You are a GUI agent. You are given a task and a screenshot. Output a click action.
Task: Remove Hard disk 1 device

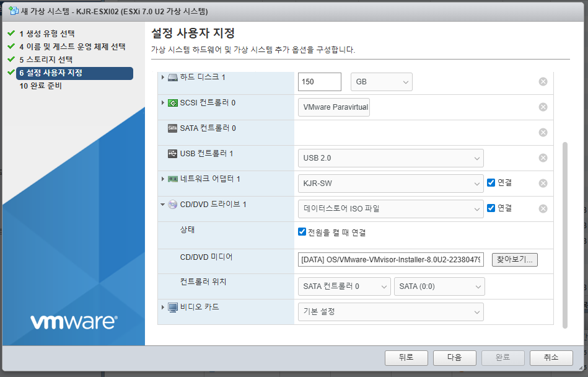543,82
